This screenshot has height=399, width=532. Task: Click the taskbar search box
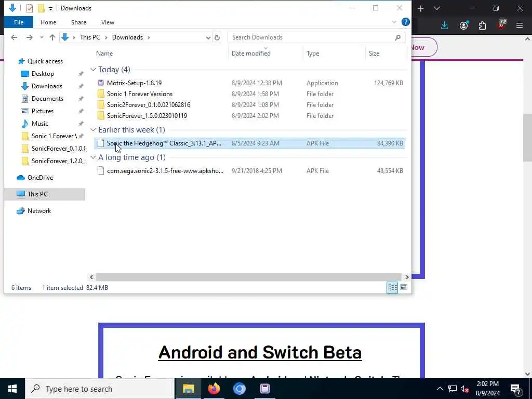point(100,389)
